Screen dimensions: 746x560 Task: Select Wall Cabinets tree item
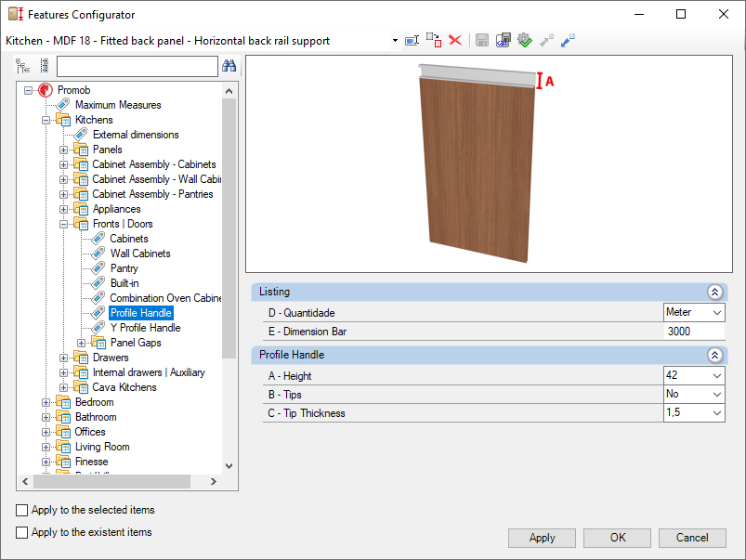(140, 254)
